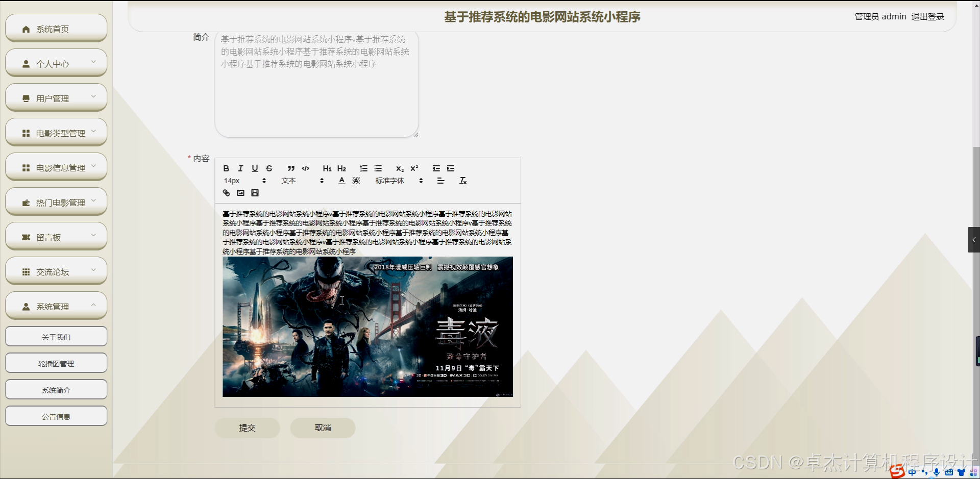Viewport: 980px width, 479px height.
Task: Expand the dark side panel arrow tab
Action: (x=974, y=240)
